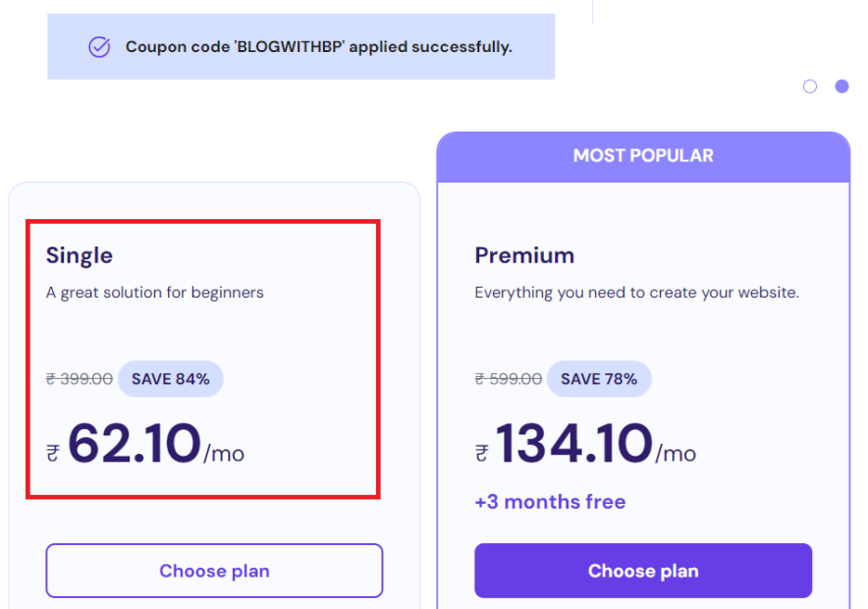Select the first hollow carousel dot
This screenshot has height=609, width=868.
810,86
